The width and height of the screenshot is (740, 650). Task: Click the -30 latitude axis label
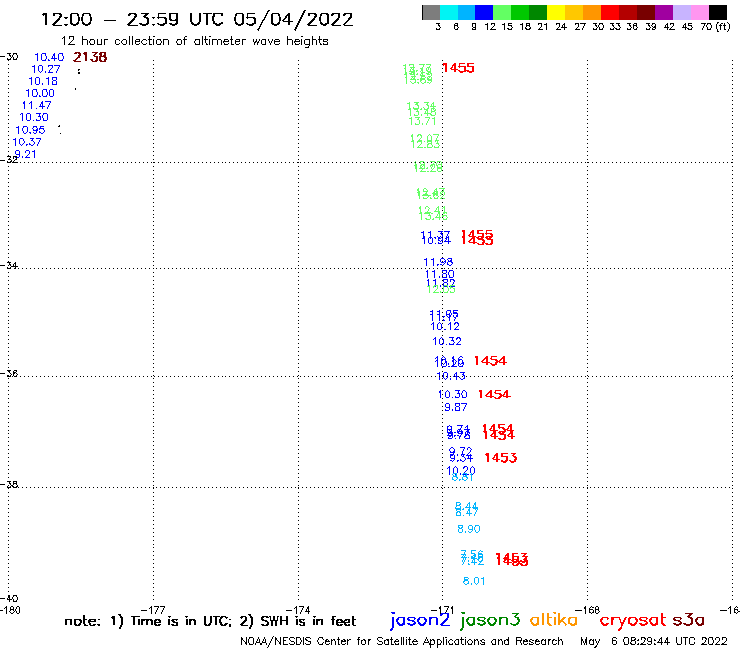pyautogui.click(x=9, y=57)
